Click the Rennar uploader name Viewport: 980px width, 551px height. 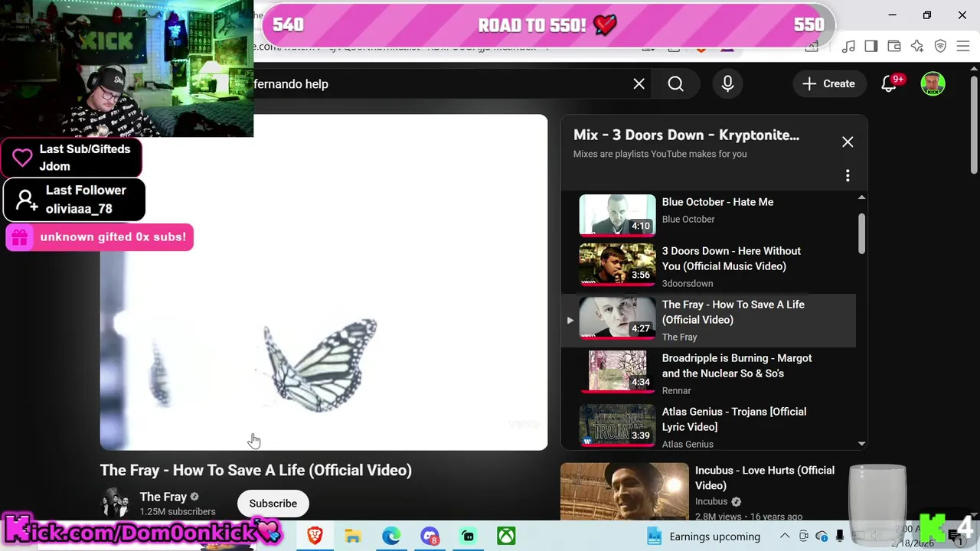coord(676,391)
